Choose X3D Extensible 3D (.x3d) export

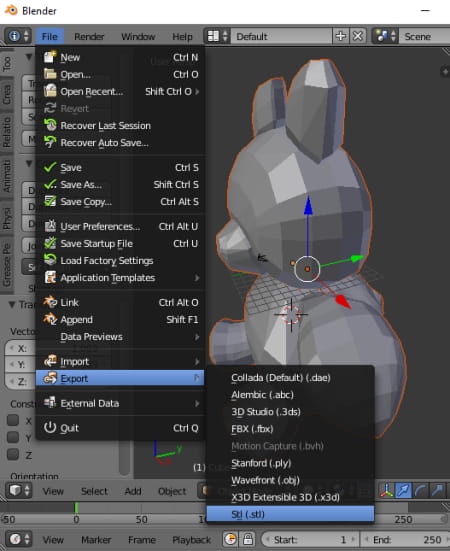coord(290,497)
